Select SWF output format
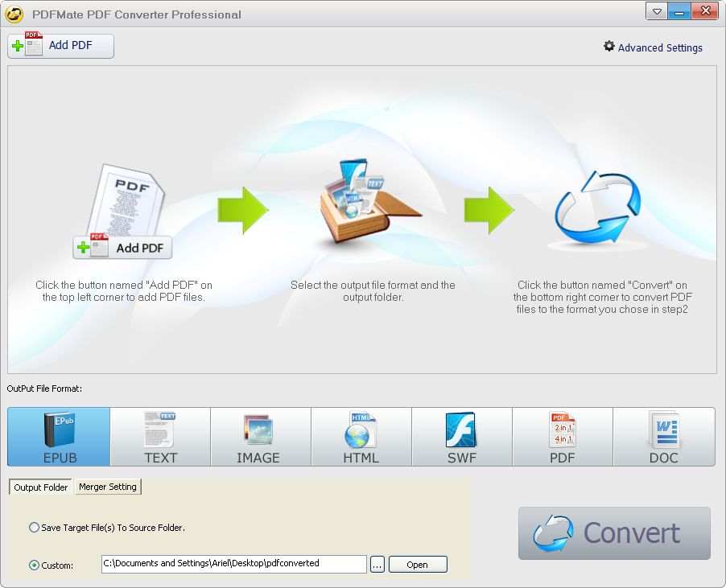The height and width of the screenshot is (588, 726). [462, 437]
